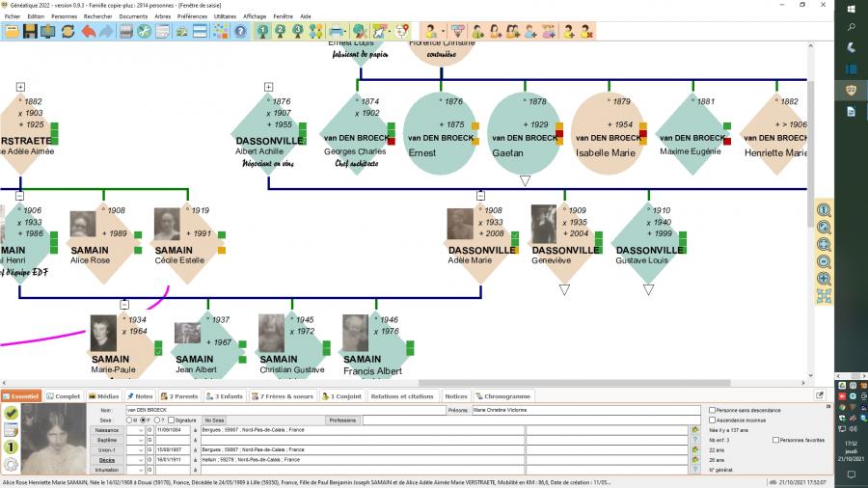868x488 pixels.
Task: Switch to the Chronogramme tab
Action: (503, 396)
